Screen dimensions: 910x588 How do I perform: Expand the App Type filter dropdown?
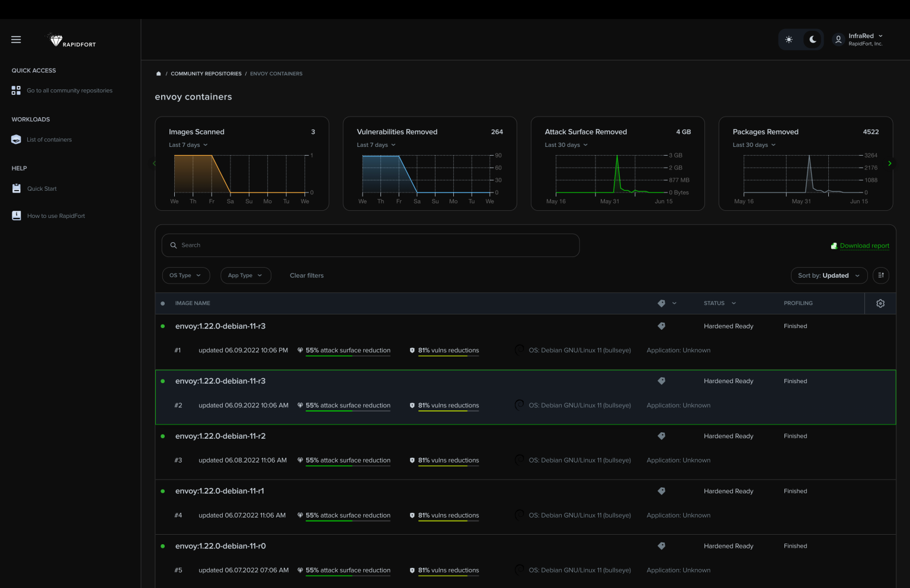pos(245,275)
